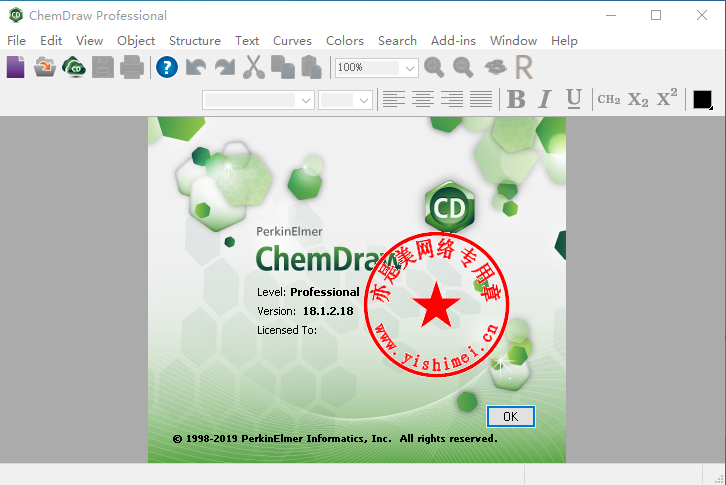Print the document using printer icon
This screenshot has height=485, width=726.
tap(132, 67)
